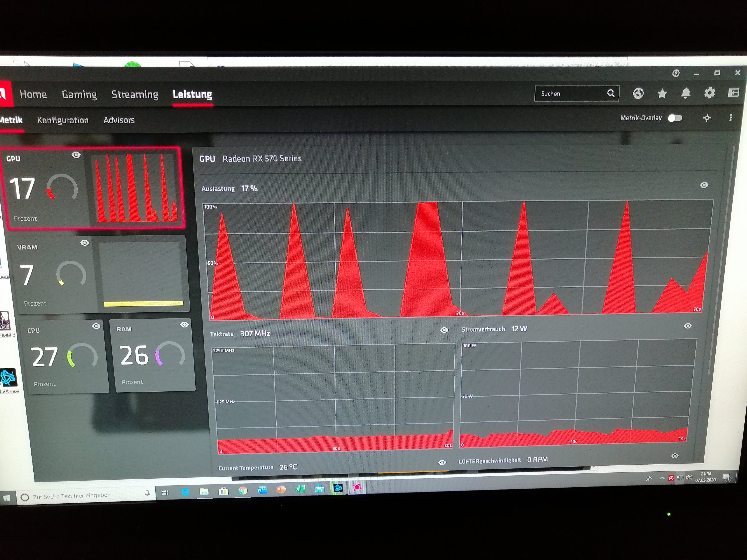Click the search magnifier icon
Screen dimensions: 747x560
[611, 93]
